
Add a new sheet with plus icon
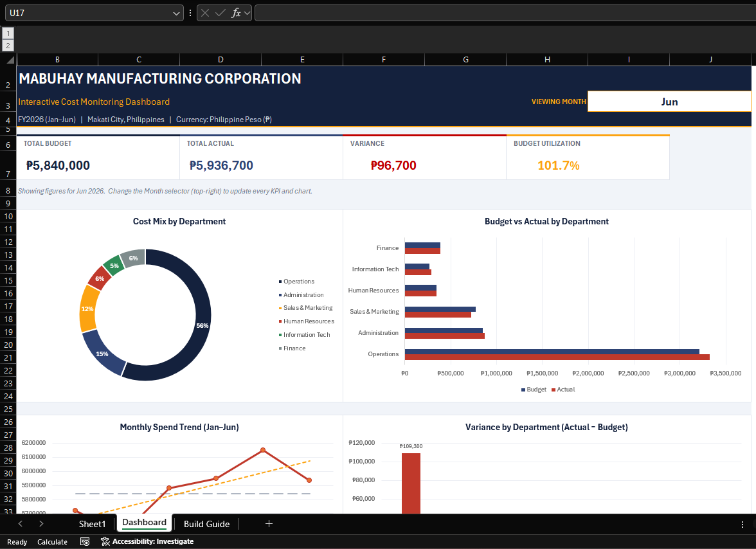[269, 524]
